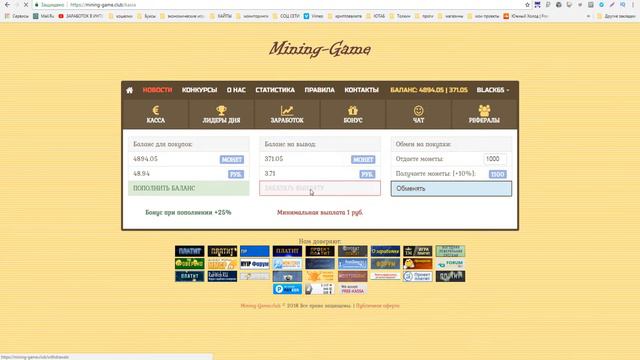Click the Баланс 4894.05 | 371.05 link
640x360 pixels.
[429, 90]
